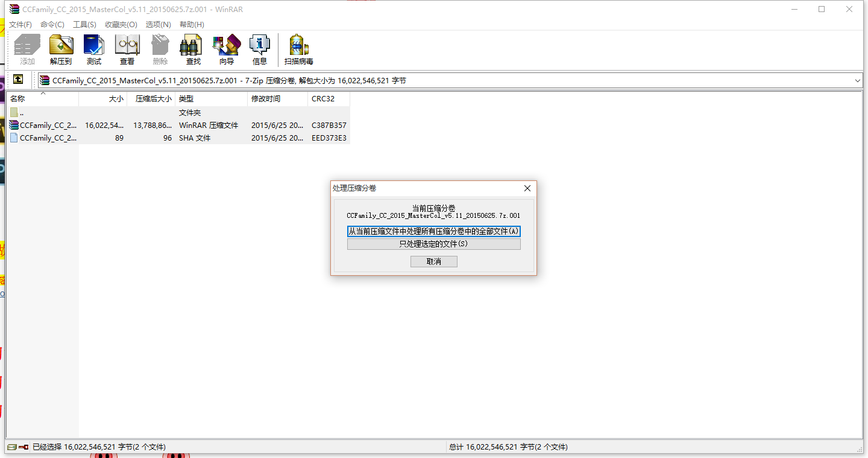Image resolution: width=868 pixels, height=458 pixels.
Task: Select the '..' parent folder row
Action: tap(178, 113)
